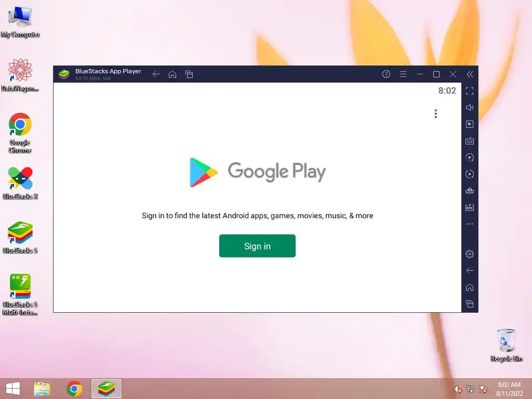Click the volume speaker icon in sidebar
Screen dimensions: 532x399
pos(470,108)
